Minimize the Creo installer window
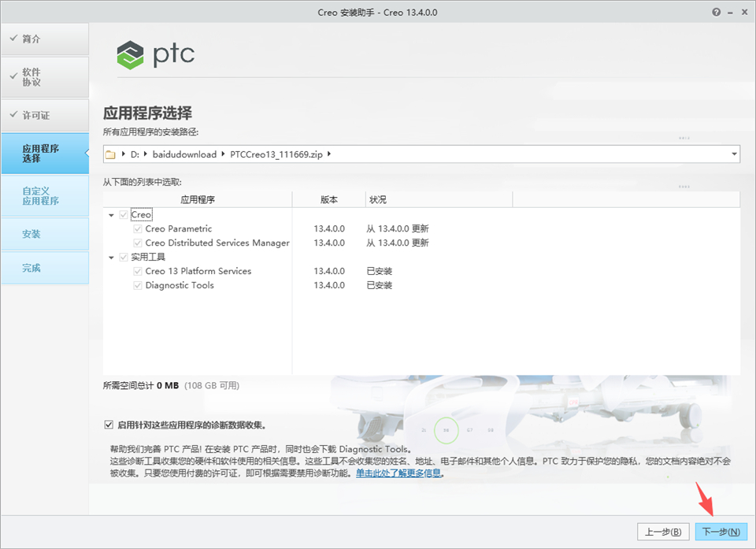The width and height of the screenshot is (756, 549). (731, 13)
